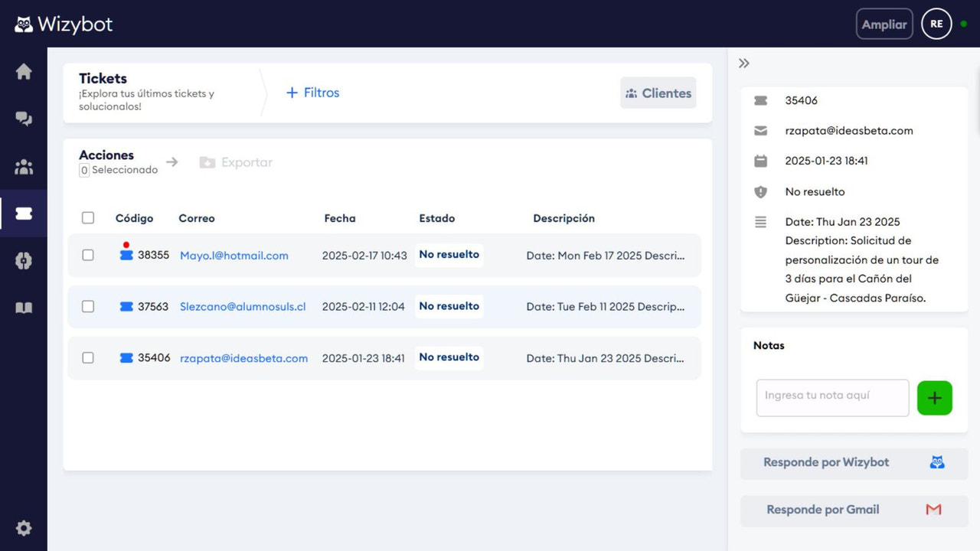Open email Slezcano@alumnosuls.cl
Image resolution: width=980 pixels, height=551 pixels.
[243, 307]
